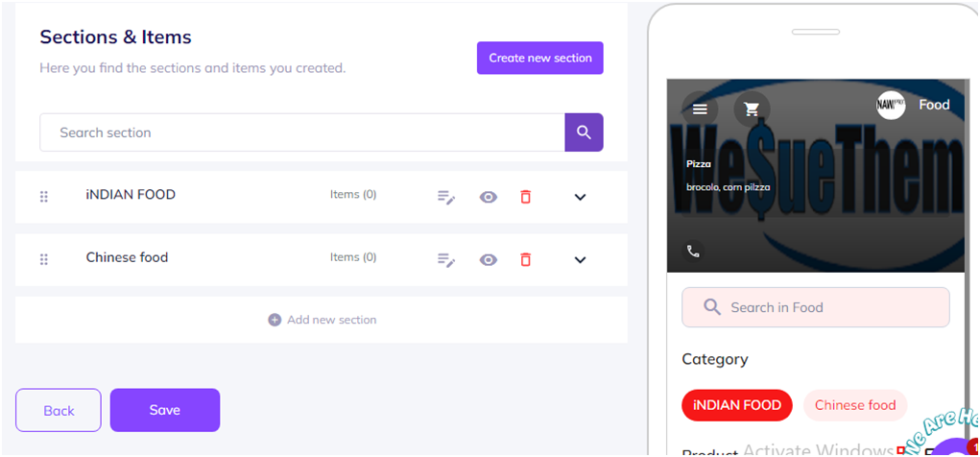Click the brocolo, corn pilzza description
The height and width of the screenshot is (457, 980).
coord(729,187)
